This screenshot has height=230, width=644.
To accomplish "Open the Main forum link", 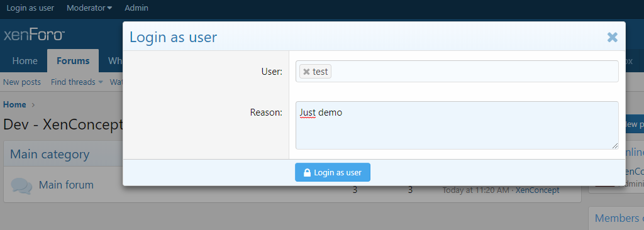I will click(66, 185).
